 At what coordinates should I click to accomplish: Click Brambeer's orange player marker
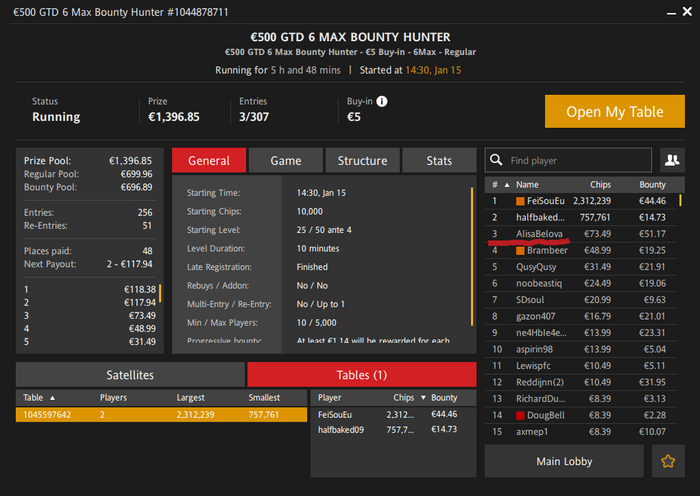click(x=520, y=250)
